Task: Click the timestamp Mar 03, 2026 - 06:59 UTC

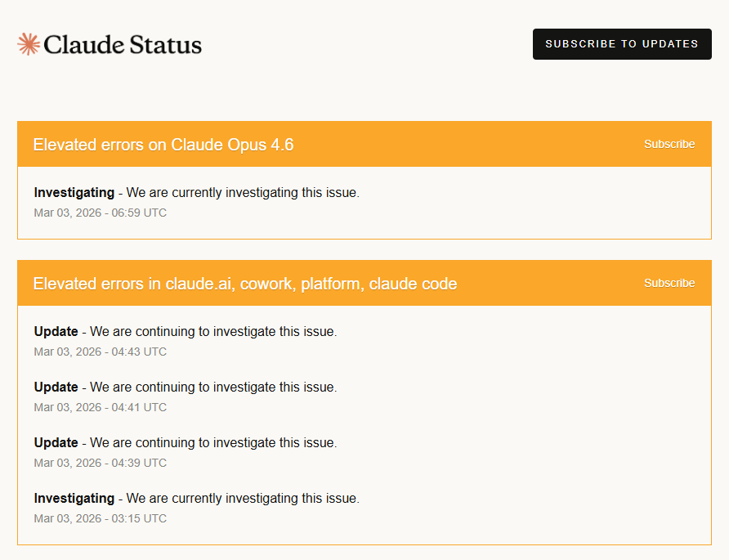Action: pos(100,213)
